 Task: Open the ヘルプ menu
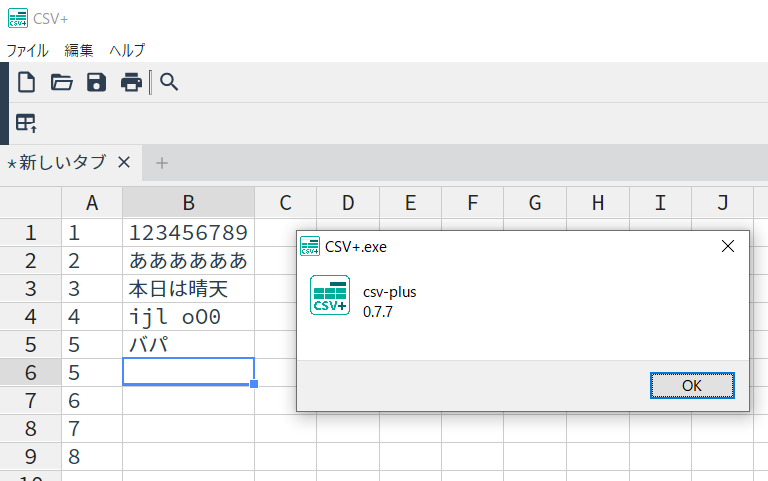tap(127, 50)
